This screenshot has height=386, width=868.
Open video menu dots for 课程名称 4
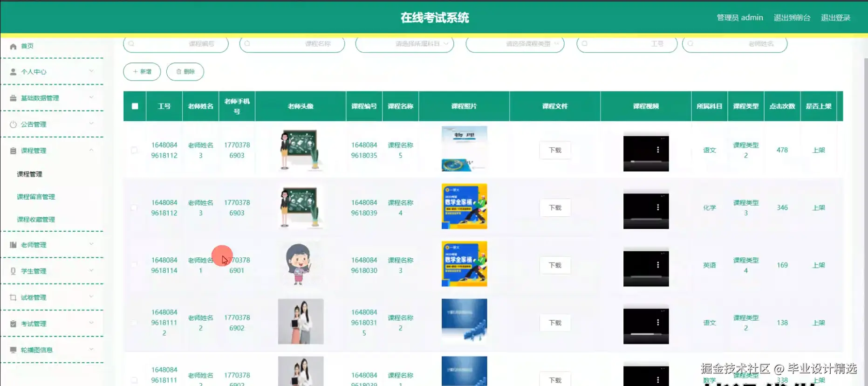(x=658, y=207)
